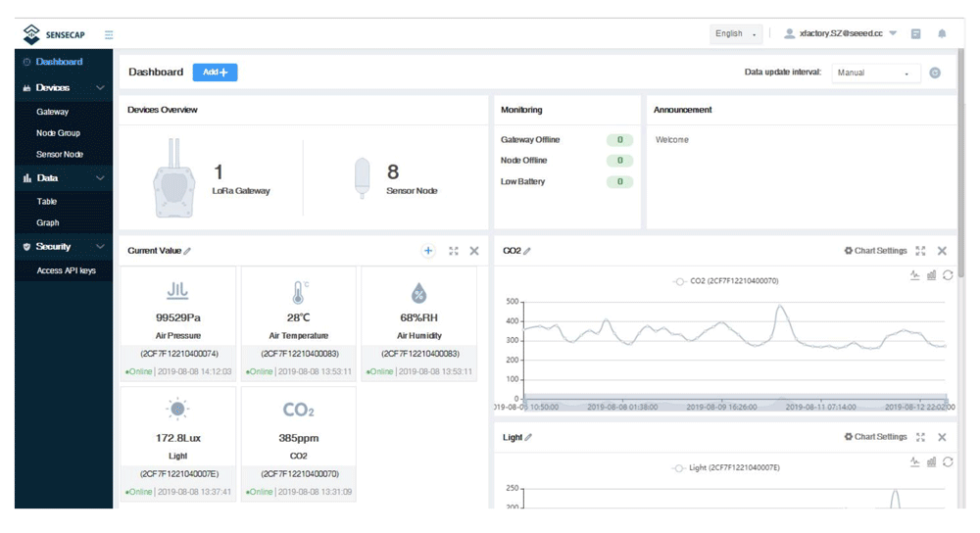Expand Current Value panel to fullscreen
Image resolution: width=980 pixels, height=533 pixels.
point(454,251)
